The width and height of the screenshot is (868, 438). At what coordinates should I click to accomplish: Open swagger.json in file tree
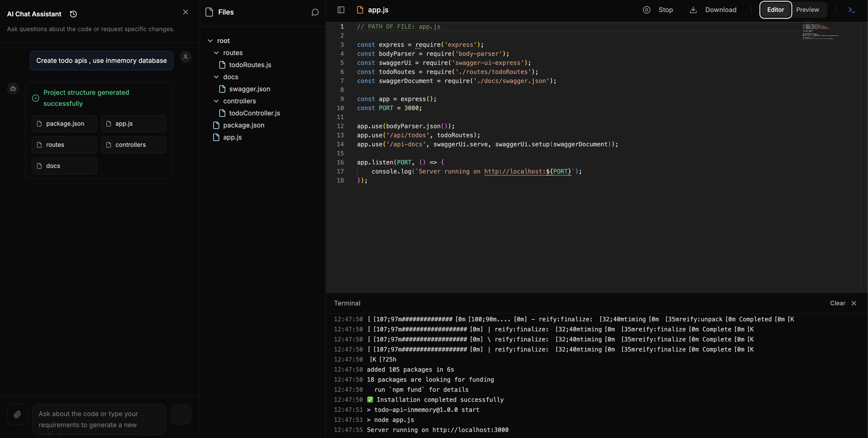click(250, 89)
